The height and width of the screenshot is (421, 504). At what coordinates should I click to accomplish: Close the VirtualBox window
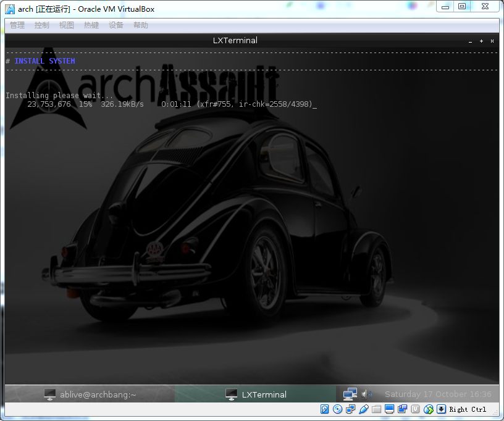click(485, 7)
